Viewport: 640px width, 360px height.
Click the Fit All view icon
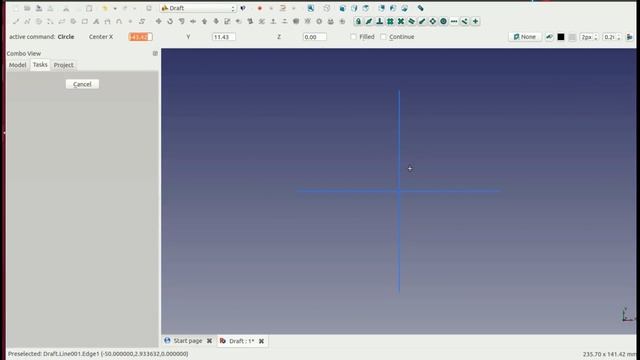(x=311, y=8)
